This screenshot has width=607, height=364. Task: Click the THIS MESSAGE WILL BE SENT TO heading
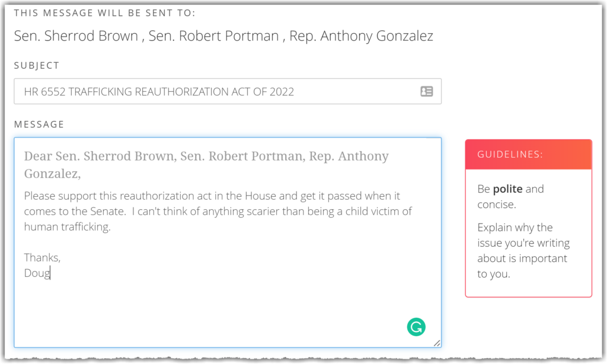point(104,13)
